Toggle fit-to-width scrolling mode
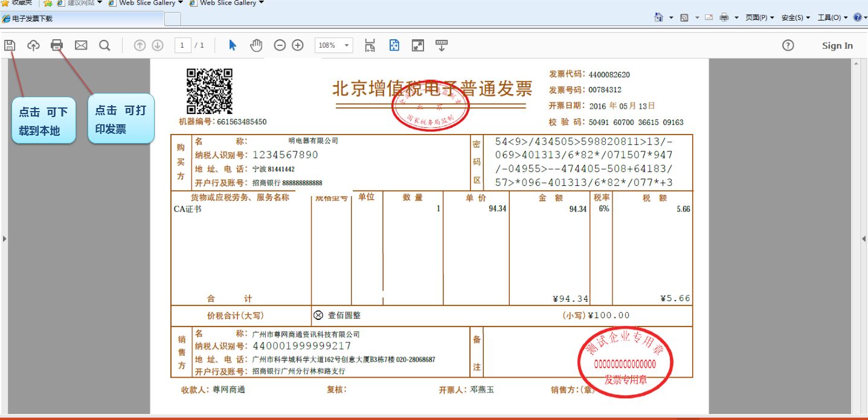This screenshot has width=868, height=420. tap(370, 45)
